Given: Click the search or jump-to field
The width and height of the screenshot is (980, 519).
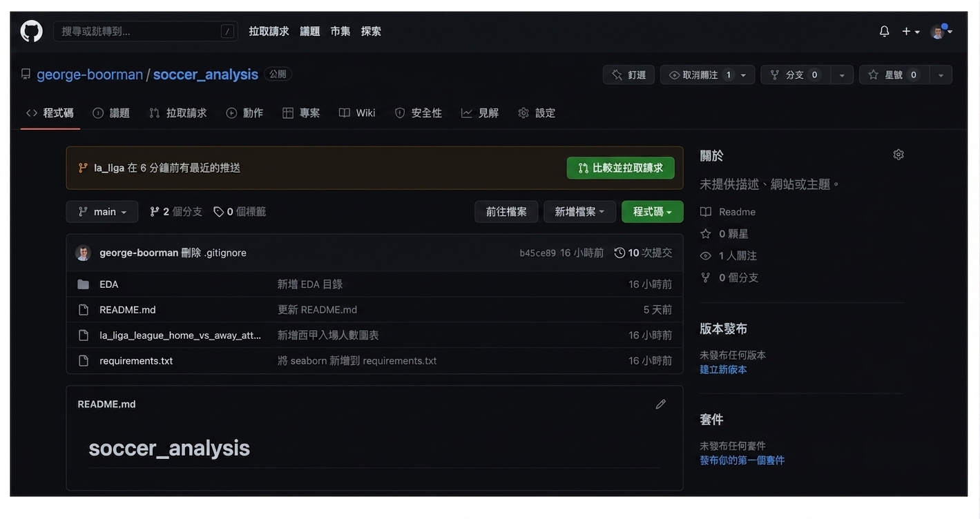Looking at the screenshot, I should pyautogui.click(x=146, y=31).
